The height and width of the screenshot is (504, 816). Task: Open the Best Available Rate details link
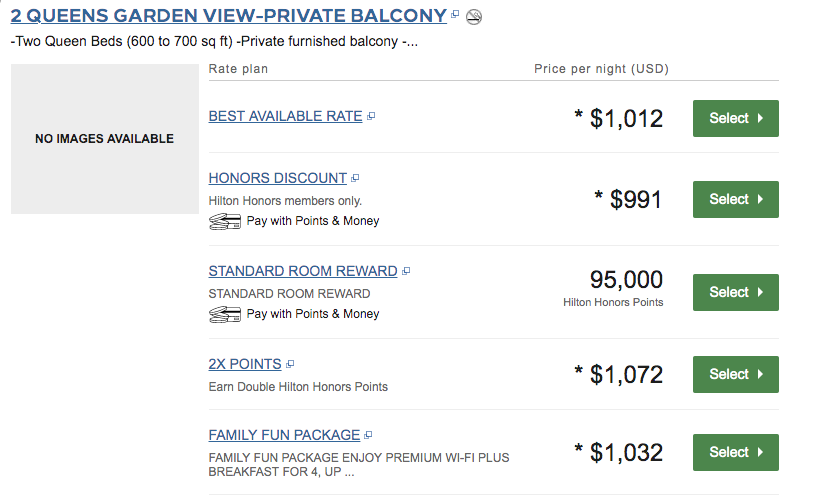pos(285,116)
